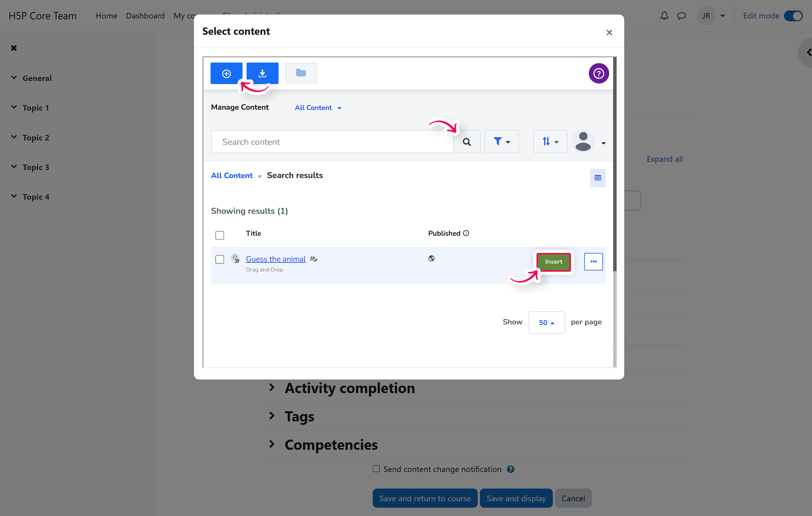Open the 50 per page dropdown

(546, 322)
